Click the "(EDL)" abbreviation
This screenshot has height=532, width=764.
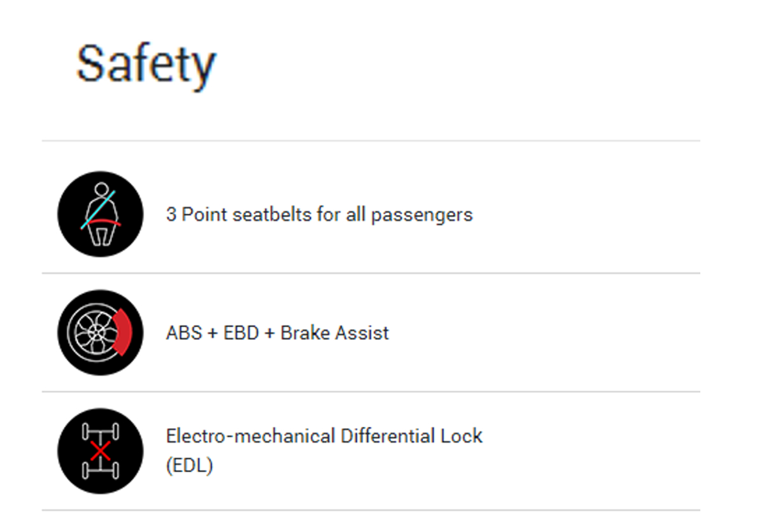pyautogui.click(x=189, y=466)
